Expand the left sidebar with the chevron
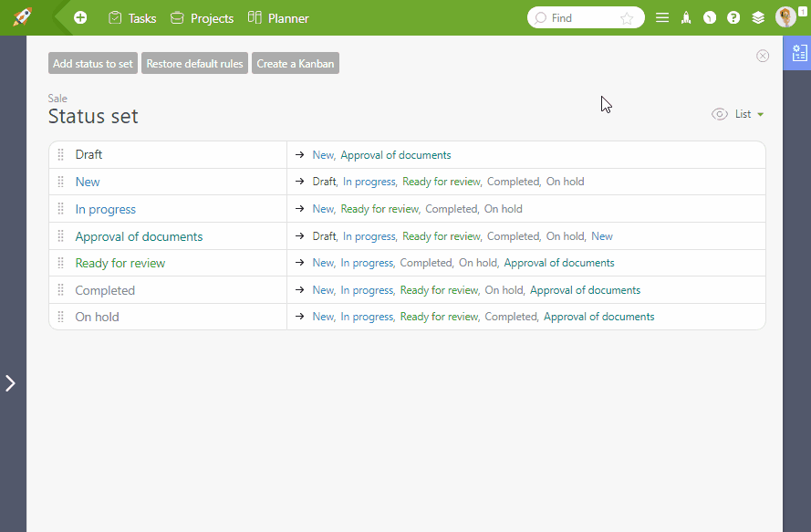 (10, 383)
